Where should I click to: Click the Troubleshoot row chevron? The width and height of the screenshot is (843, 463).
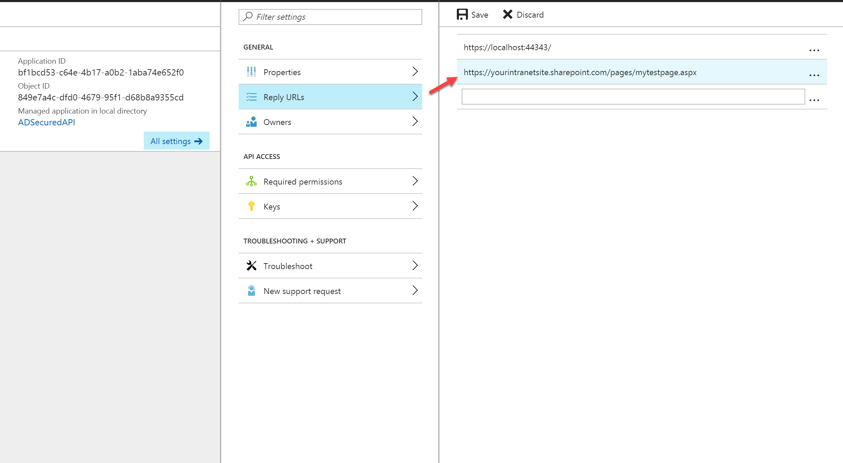click(415, 266)
